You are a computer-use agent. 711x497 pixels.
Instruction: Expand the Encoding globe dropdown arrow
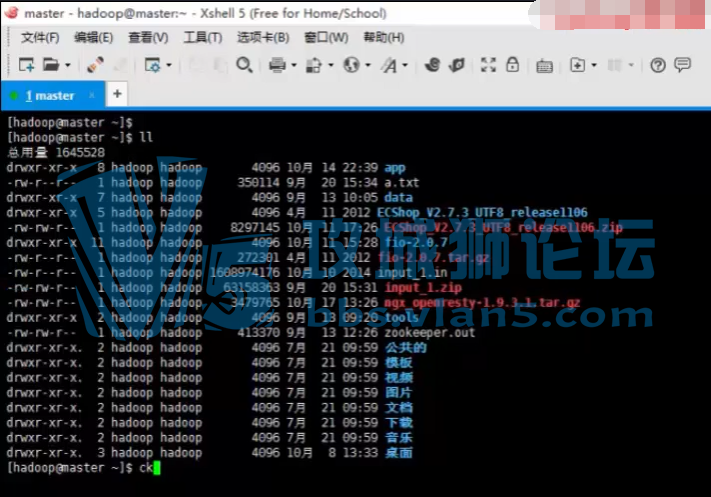(368, 65)
